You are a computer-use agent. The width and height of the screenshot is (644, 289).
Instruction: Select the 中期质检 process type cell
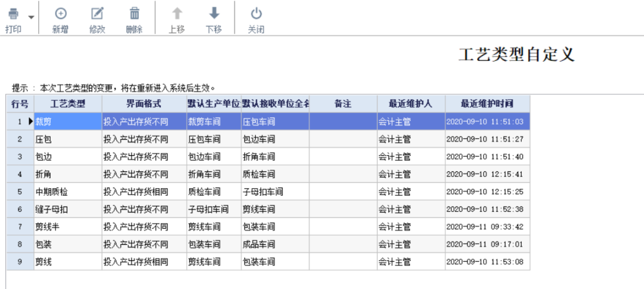click(x=67, y=192)
